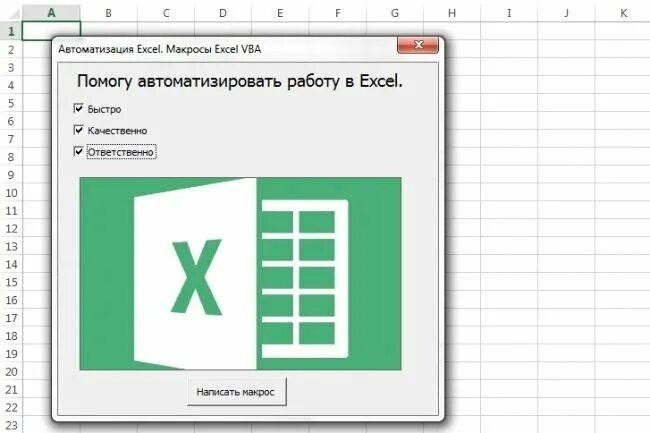Select row 12 header

[11, 228]
